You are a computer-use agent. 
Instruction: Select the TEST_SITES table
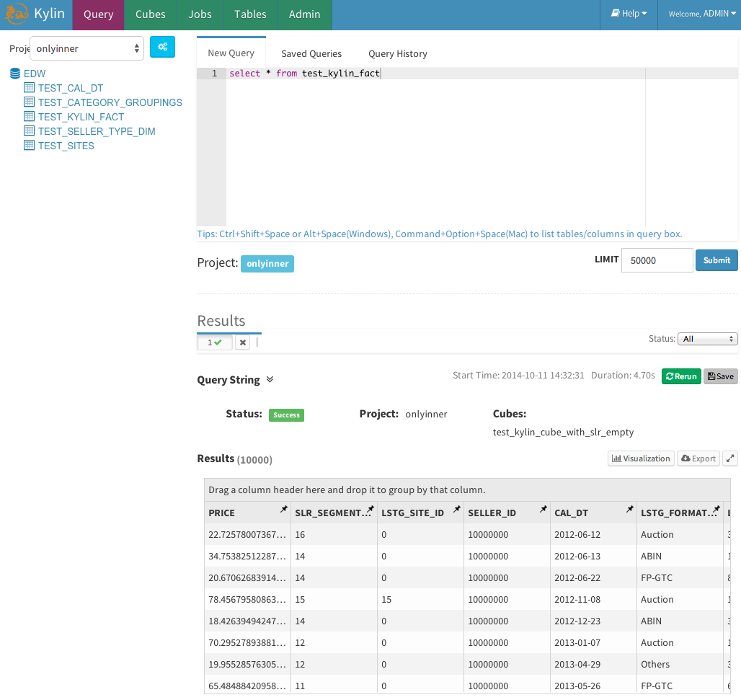click(66, 146)
